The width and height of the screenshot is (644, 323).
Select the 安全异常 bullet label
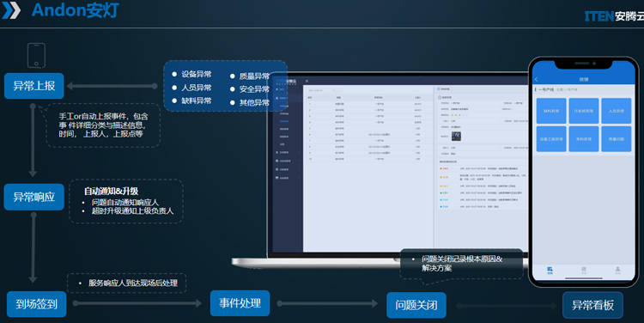[x=254, y=89]
